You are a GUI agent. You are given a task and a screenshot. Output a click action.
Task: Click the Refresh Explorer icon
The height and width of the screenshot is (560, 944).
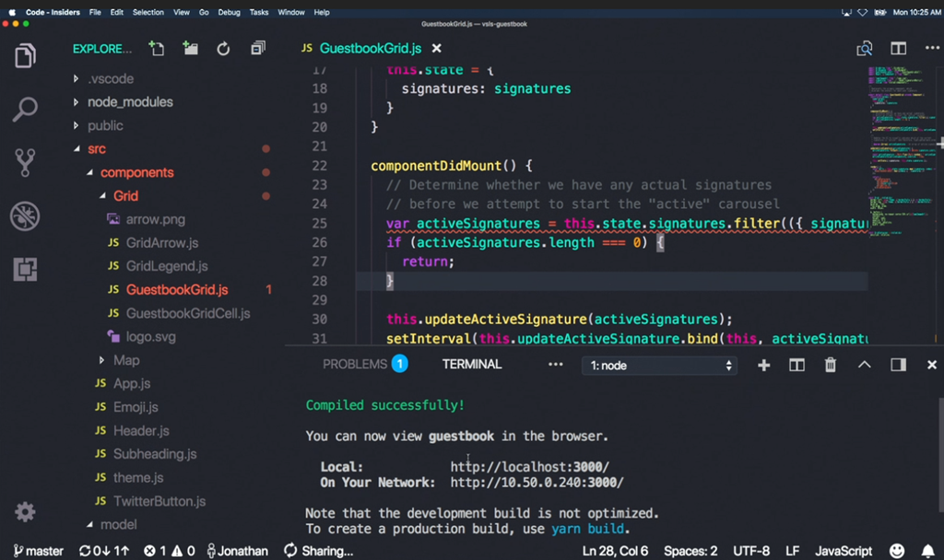click(x=223, y=49)
